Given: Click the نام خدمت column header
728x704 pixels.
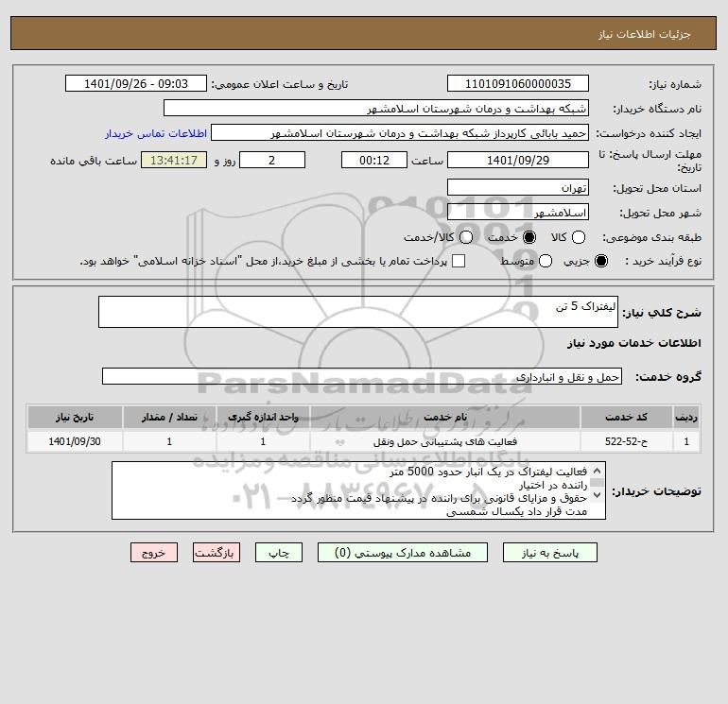Looking at the screenshot, I should pos(444,417).
